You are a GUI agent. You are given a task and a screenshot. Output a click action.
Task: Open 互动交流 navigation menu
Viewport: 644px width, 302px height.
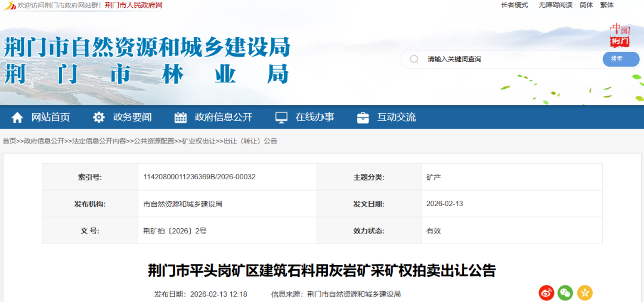(x=396, y=117)
